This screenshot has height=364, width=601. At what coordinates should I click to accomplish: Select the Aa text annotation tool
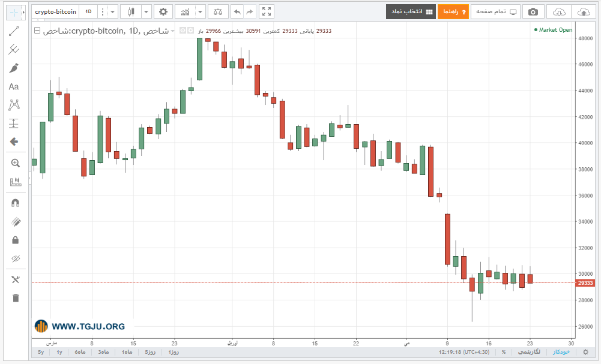tap(14, 86)
